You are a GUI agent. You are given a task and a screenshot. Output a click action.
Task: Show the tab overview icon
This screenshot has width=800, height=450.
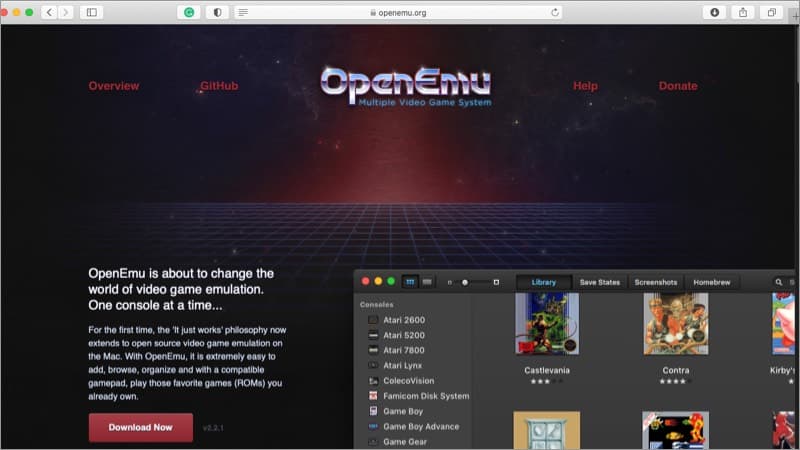coord(771,12)
